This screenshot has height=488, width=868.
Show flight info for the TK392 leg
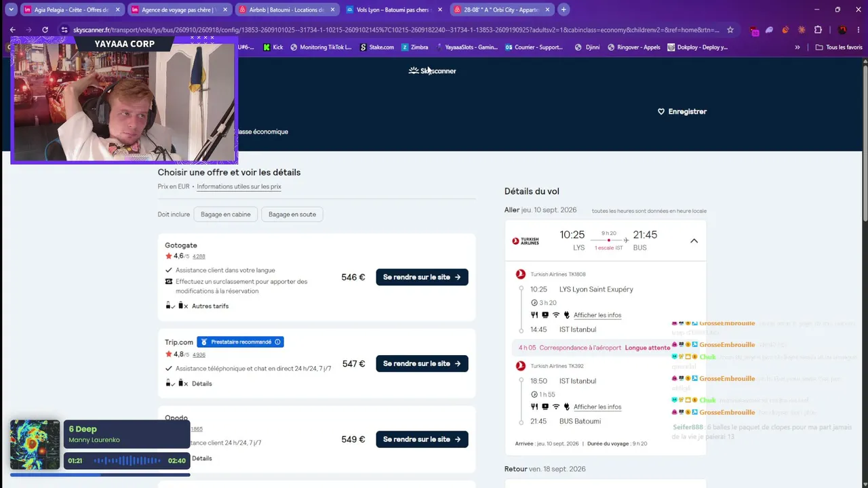[x=597, y=407]
